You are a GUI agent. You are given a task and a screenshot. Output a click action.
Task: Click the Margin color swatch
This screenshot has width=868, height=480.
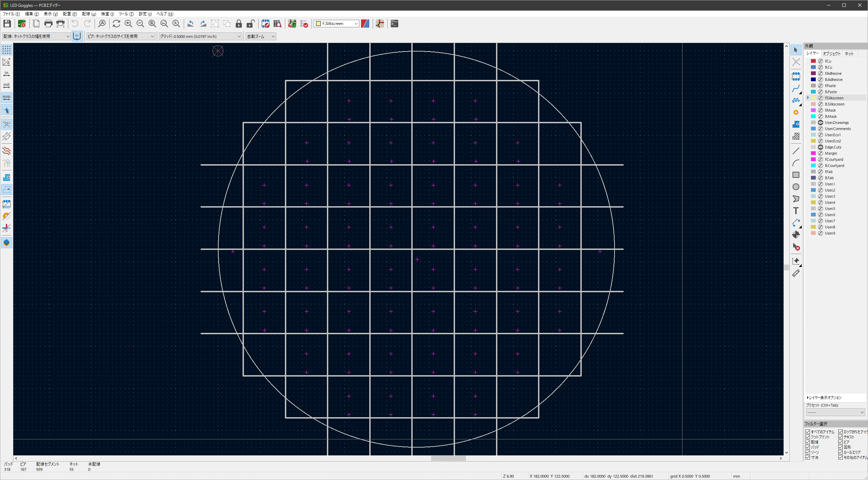tap(813, 153)
